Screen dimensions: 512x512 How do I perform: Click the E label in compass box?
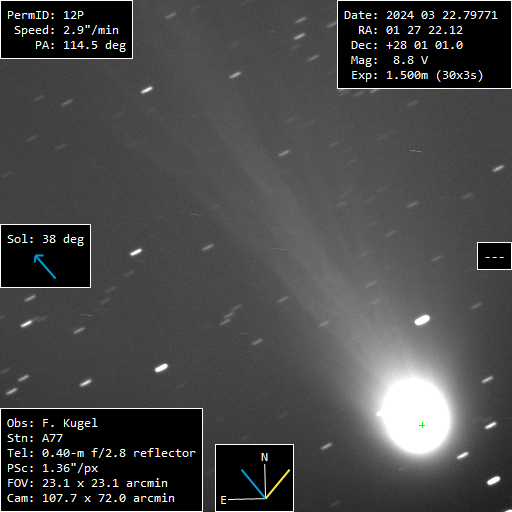(224, 500)
